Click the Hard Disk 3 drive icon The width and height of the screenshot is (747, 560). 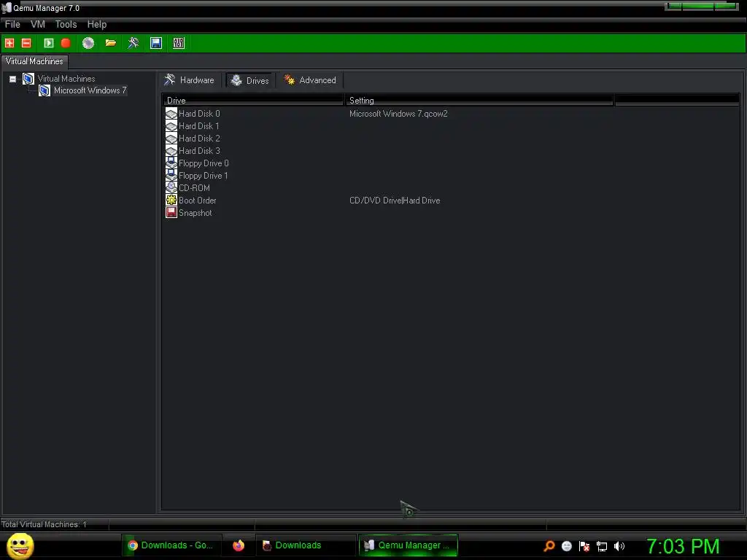[171, 150]
